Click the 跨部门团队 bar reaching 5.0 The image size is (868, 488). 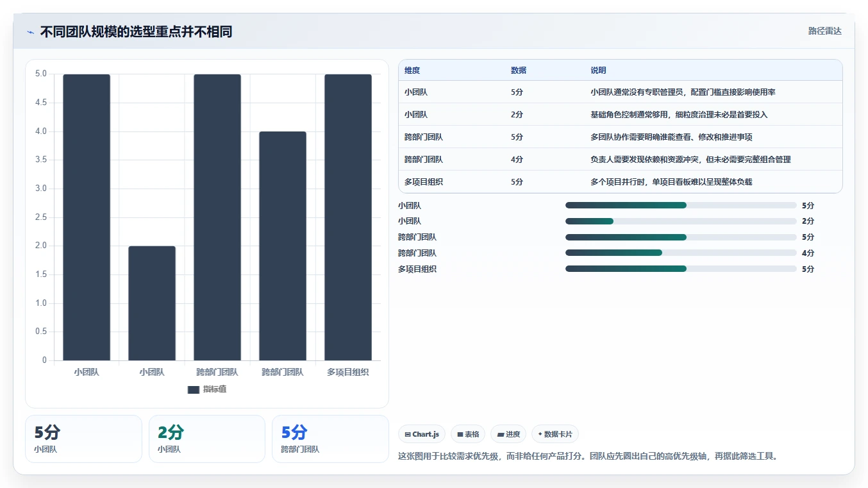click(x=217, y=217)
